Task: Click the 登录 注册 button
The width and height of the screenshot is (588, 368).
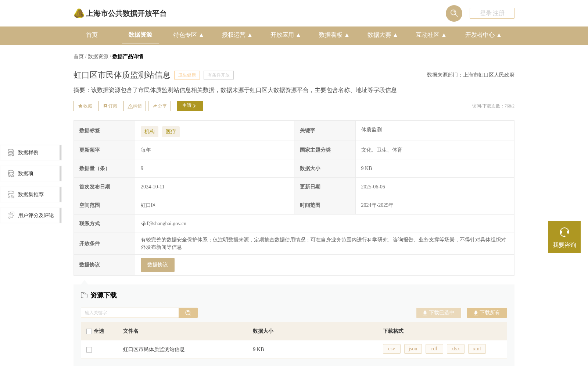Action: click(x=492, y=13)
